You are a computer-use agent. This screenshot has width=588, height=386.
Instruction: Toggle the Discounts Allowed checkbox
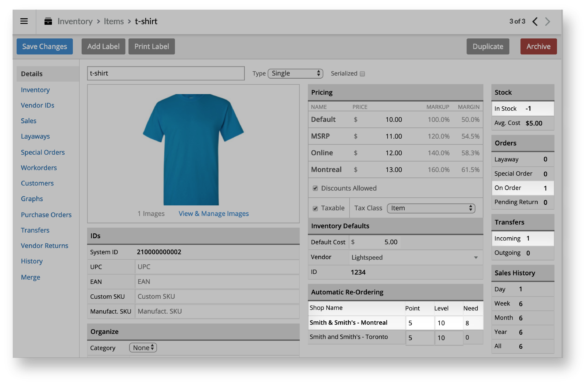[315, 188]
